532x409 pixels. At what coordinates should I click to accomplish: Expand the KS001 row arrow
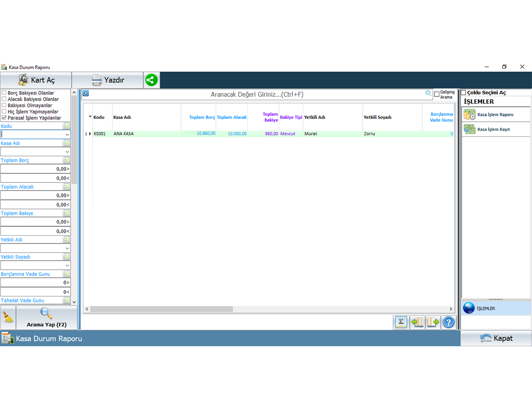pos(90,134)
